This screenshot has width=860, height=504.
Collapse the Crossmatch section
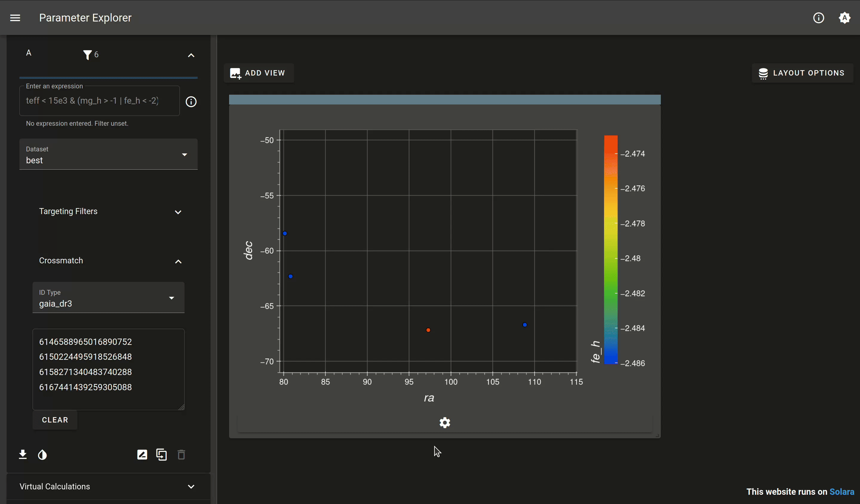(x=108, y=261)
